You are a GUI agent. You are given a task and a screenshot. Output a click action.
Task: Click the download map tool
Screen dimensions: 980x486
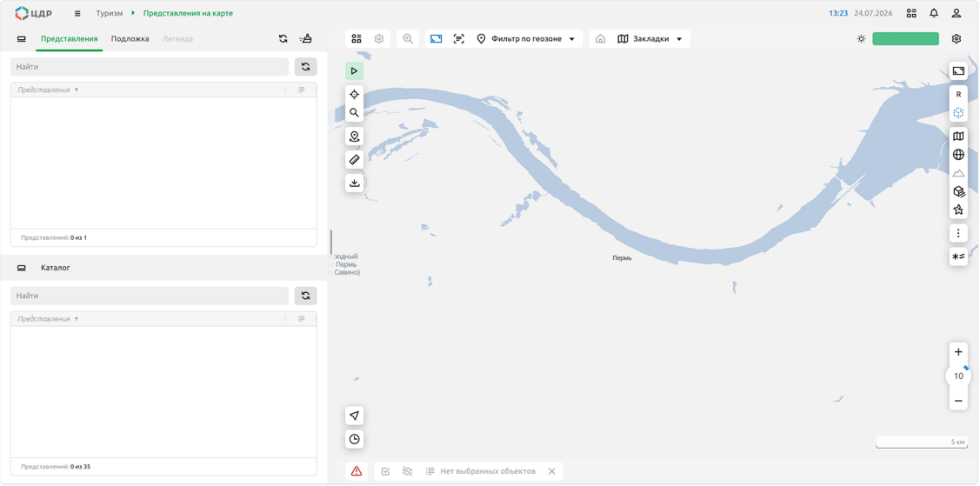[355, 183]
